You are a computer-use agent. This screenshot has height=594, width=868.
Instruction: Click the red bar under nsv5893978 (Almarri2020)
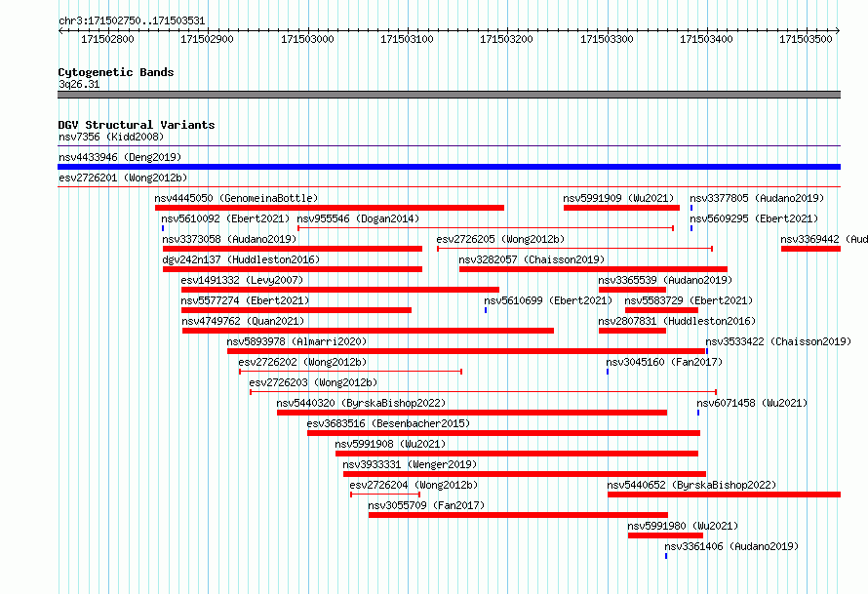point(466,351)
